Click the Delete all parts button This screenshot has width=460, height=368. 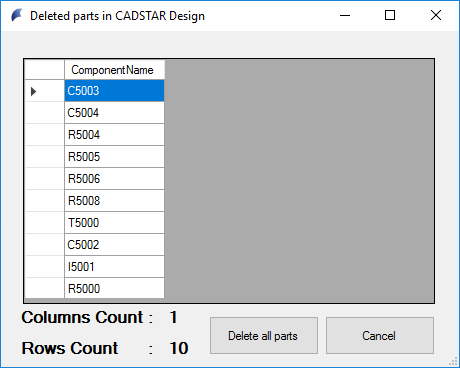point(264,336)
